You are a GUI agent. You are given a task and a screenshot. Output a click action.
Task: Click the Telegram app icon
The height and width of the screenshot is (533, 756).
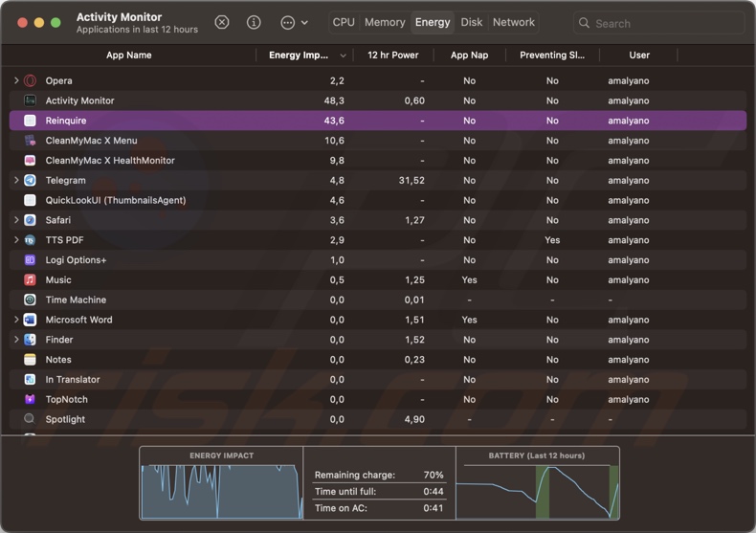(x=30, y=180)
